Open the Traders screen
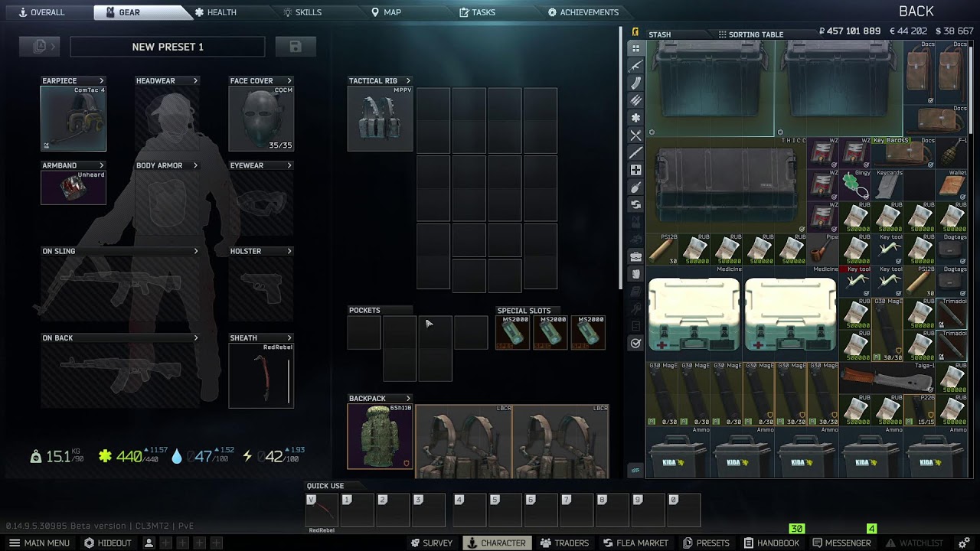The image size is (980, 551). click(x=564, y=543)
